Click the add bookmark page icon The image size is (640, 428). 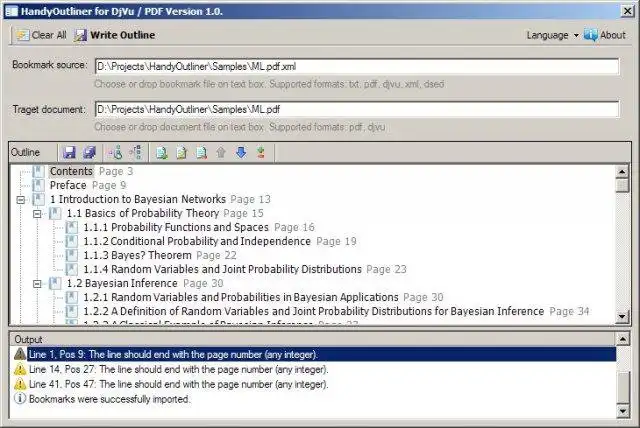coord(162,153)
